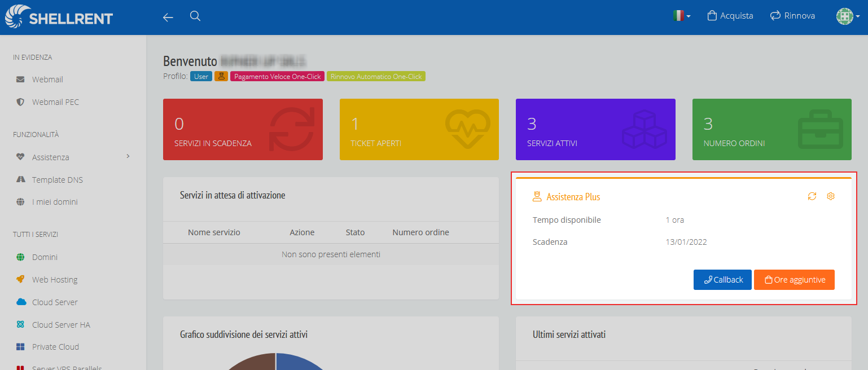The image size is (868, 370).
Task: Open the Assistenza Plus settings gear
Action: 831,196
